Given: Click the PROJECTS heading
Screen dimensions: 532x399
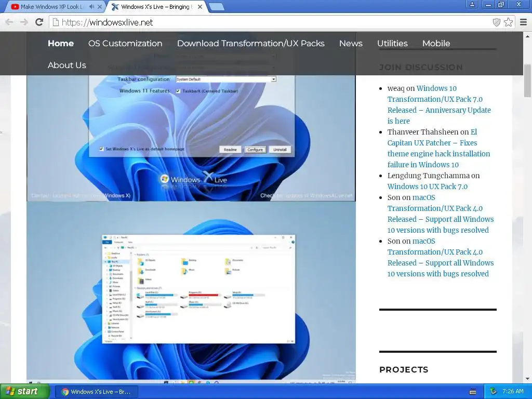Looking at the screenshot, I should (x=404, y=369).
